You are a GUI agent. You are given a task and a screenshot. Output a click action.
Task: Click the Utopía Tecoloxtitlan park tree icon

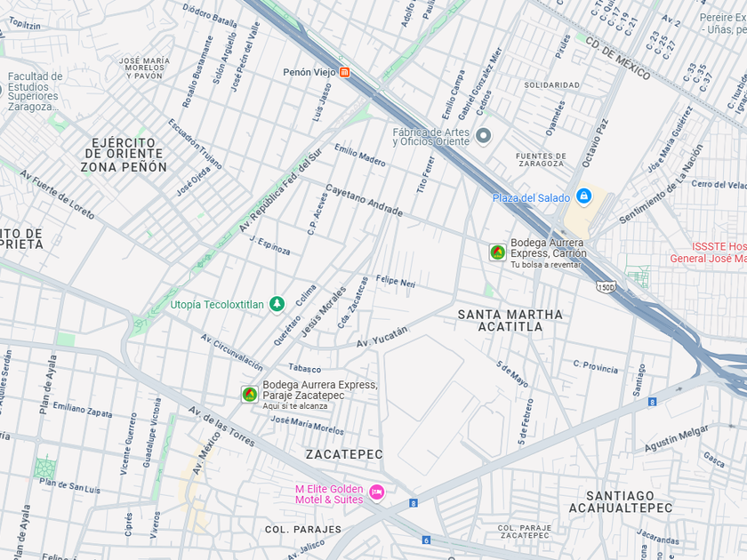coord(277,303)
